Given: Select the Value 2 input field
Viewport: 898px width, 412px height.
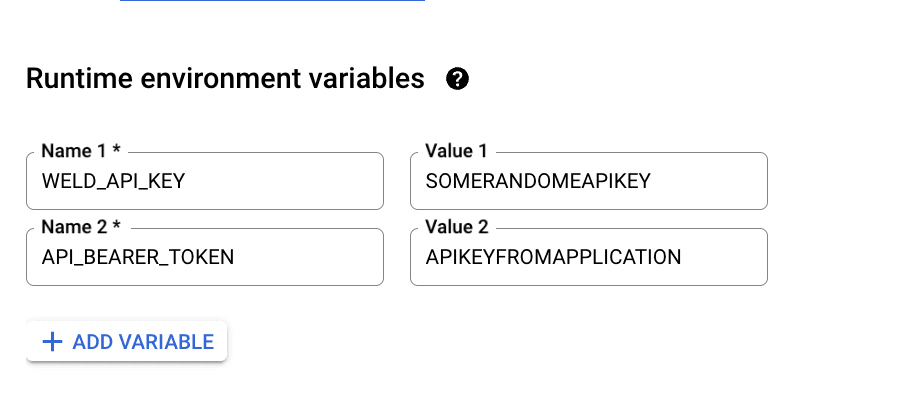Looking at the screenshot, I should [x=589, y=257].
